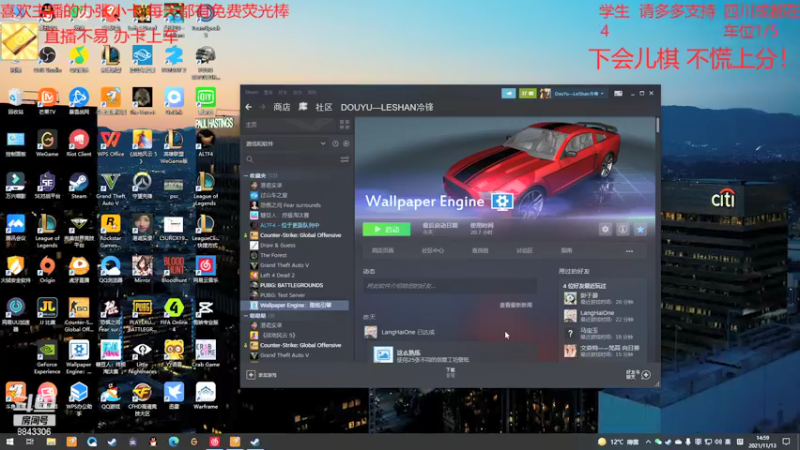This screenshot has height=450, width=800.
Task: Go back with Steam's left arrow
Action: pyautogui.click(x=248, y=107)
